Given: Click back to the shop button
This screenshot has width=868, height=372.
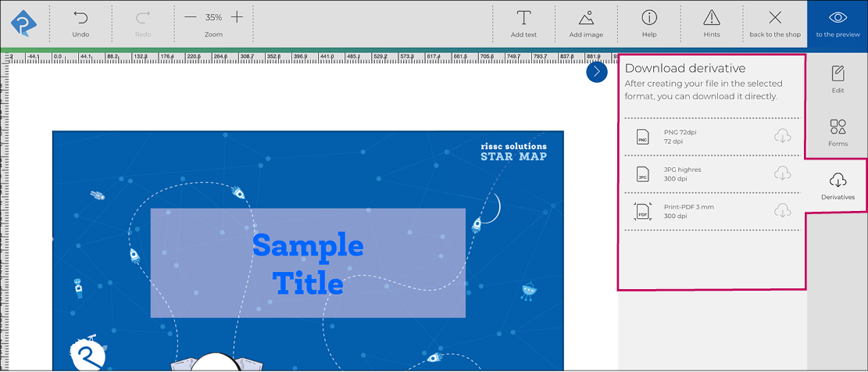Looking at the screenshot, I should click(x=775, y=18).
